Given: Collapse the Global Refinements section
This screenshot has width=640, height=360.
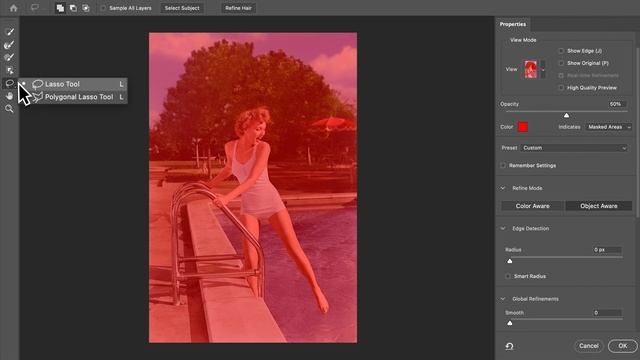Looking at the screenshot, I should 503,299.
